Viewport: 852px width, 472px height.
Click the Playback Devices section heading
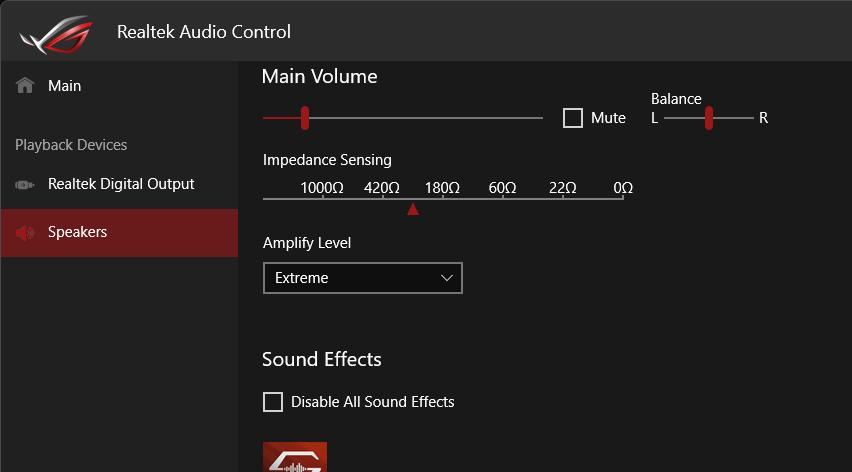71,145
